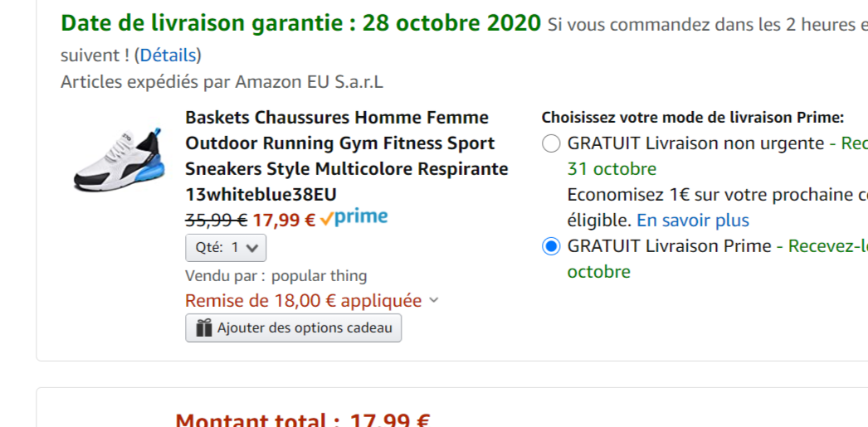Click the Prime logo next to price
868x427 pixels.
pyautogui.click(x=354, y=218)
